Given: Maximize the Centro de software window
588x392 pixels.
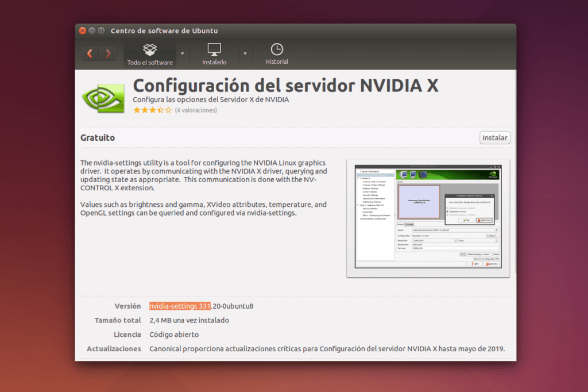Looking at the screenshot, I should tap(101, 31).
